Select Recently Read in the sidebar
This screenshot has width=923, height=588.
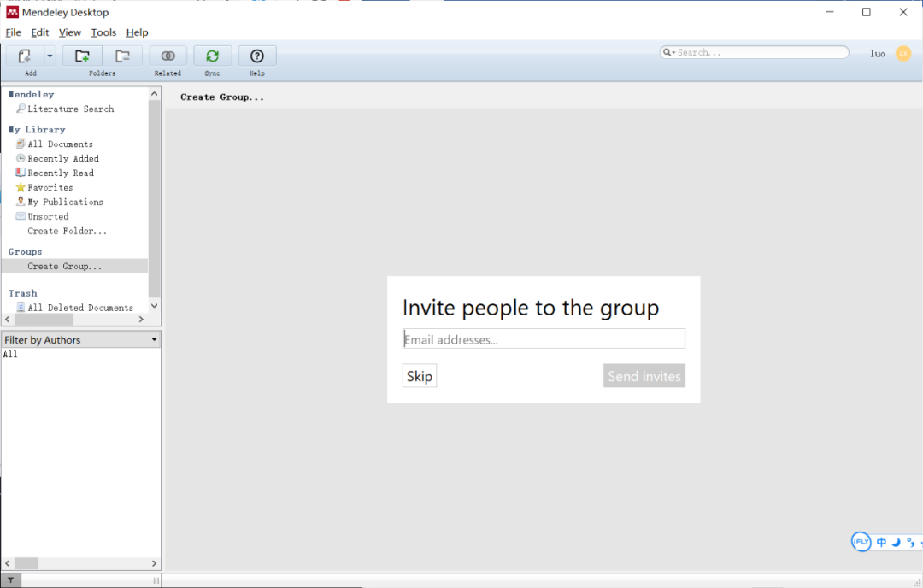click(x=61, y=173)
